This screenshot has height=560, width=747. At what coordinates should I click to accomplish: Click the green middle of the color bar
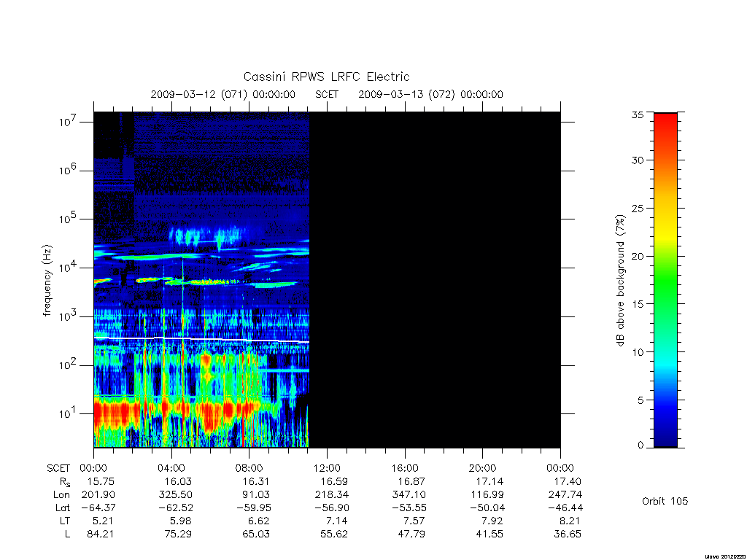[x=665, y=281]
